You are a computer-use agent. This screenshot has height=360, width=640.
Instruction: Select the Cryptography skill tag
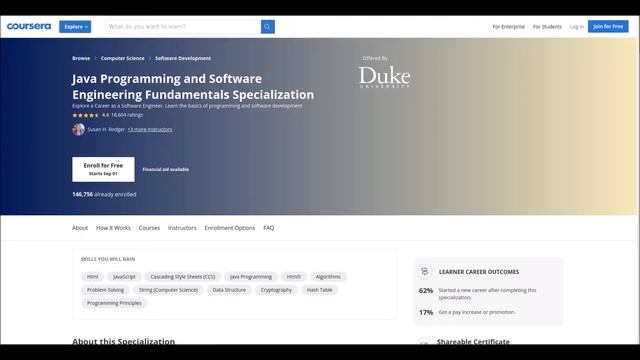[x=276, y=290]
